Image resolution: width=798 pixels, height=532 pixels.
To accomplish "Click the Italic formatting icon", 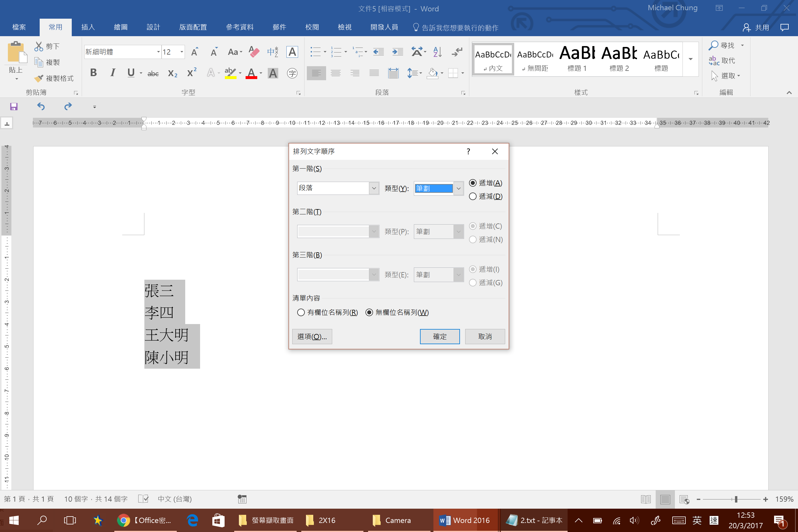I will [x=113, y=73].
